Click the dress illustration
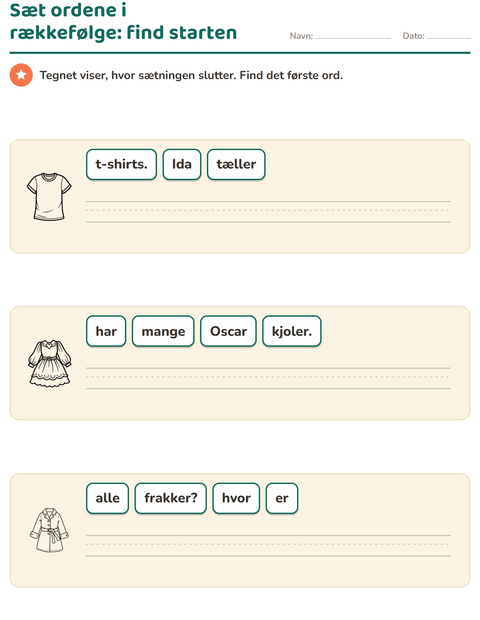Screen dimensions: 480x620 point(49,363)
